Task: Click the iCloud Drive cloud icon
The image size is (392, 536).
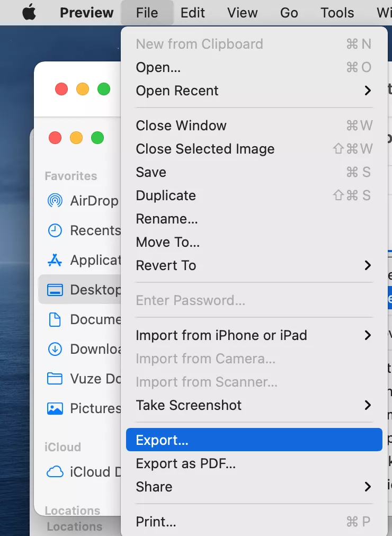Action: 55,471
